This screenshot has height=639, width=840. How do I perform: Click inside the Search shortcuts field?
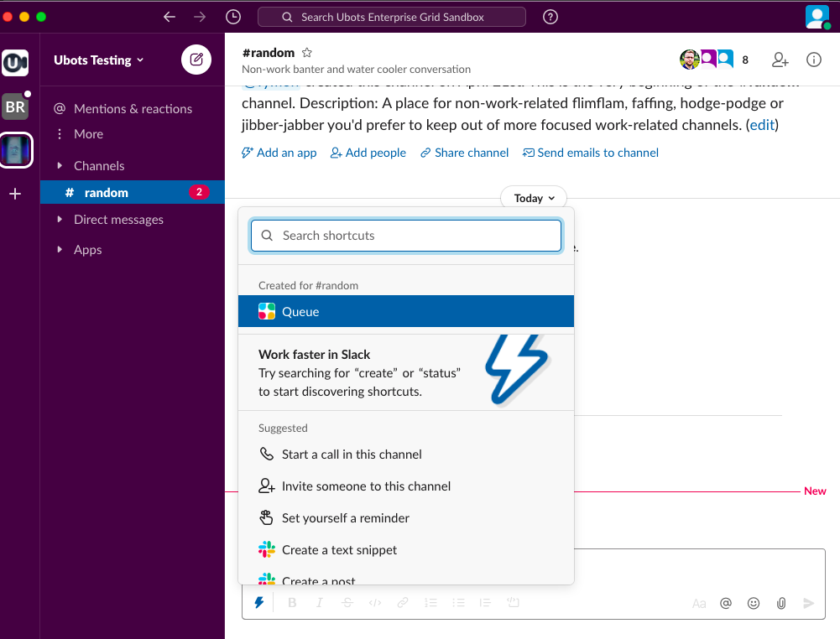(x=405, y=236)
